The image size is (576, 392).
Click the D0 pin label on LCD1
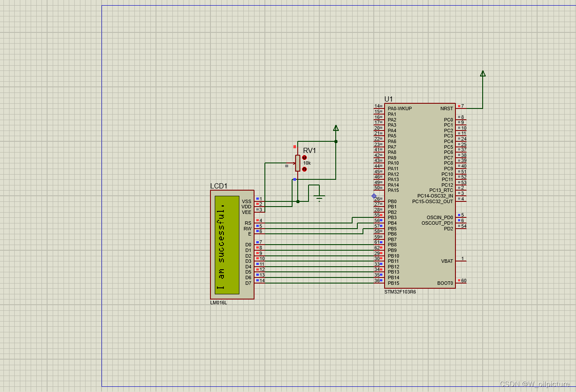point(248,245)
